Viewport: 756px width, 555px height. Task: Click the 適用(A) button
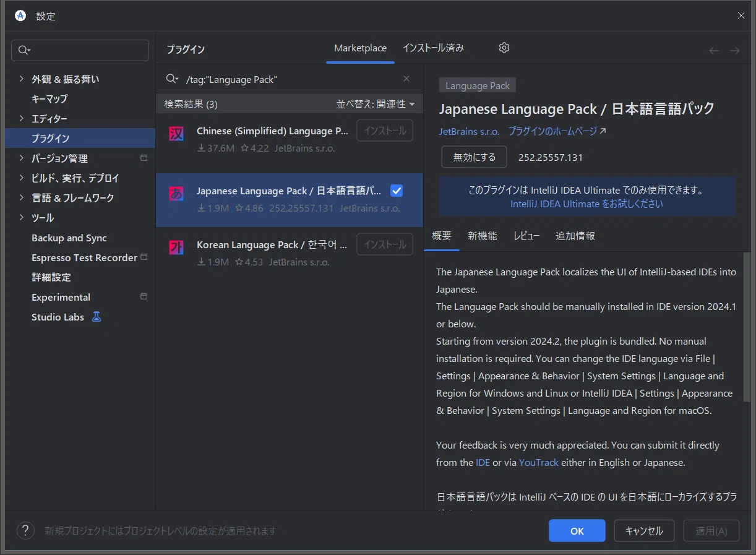point(711,531)
